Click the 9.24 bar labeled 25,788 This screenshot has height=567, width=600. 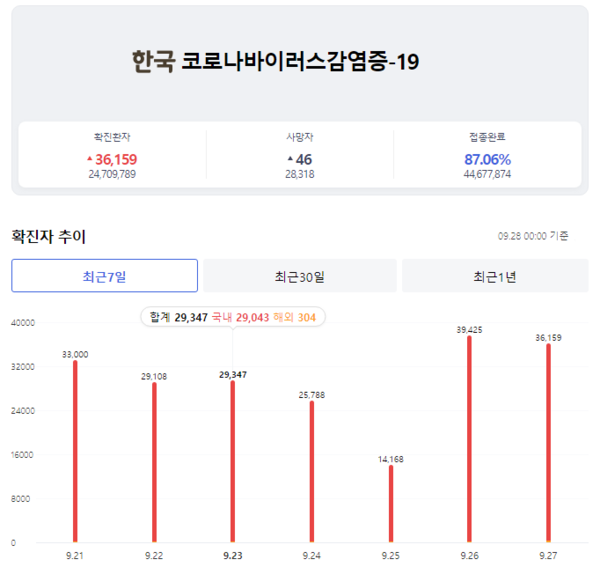coord(312,471)
